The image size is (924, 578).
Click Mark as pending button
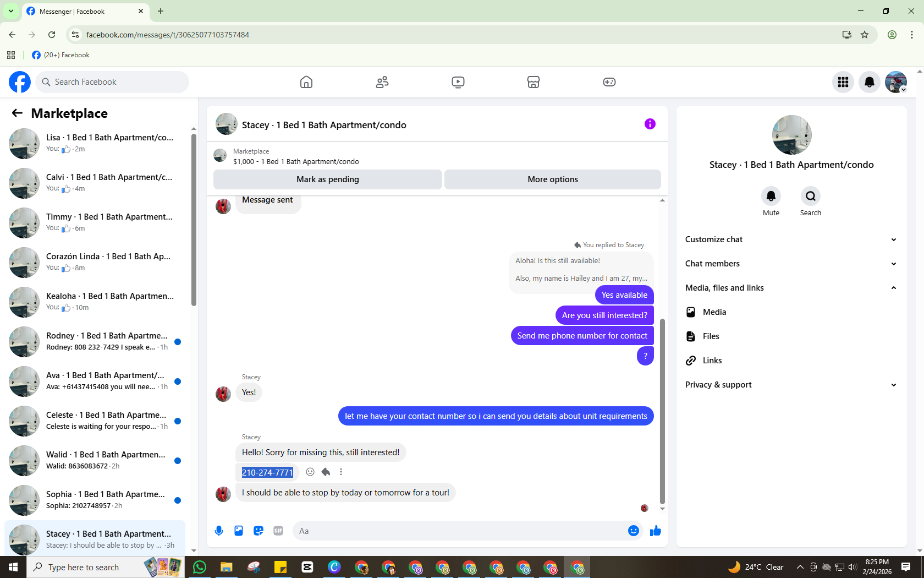pyautogui.click(x=328, y=179)
